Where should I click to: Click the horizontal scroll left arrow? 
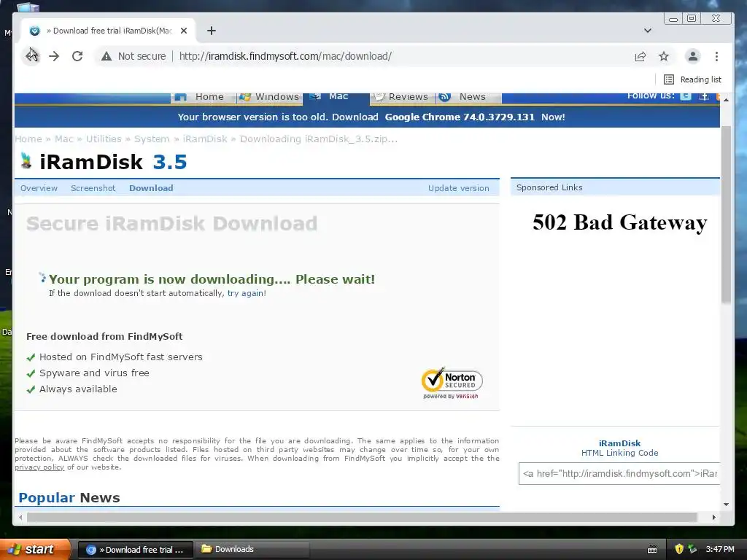pyautogui.click(x=20, y=517)
